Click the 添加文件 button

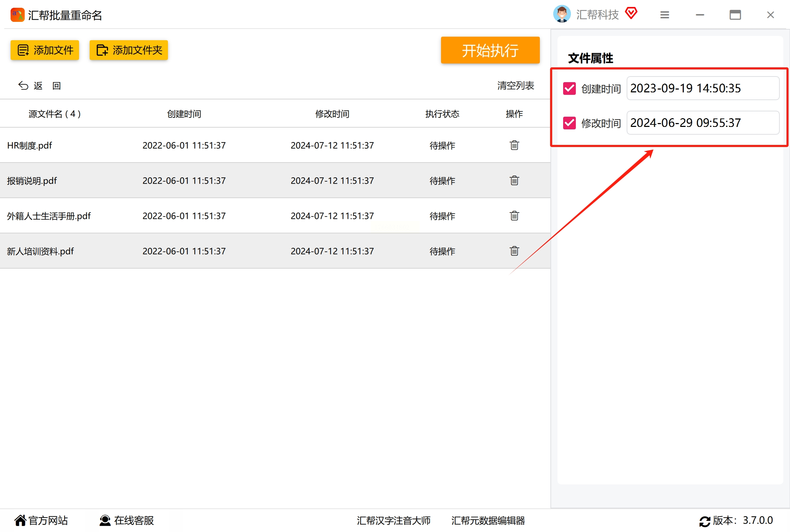45,50
